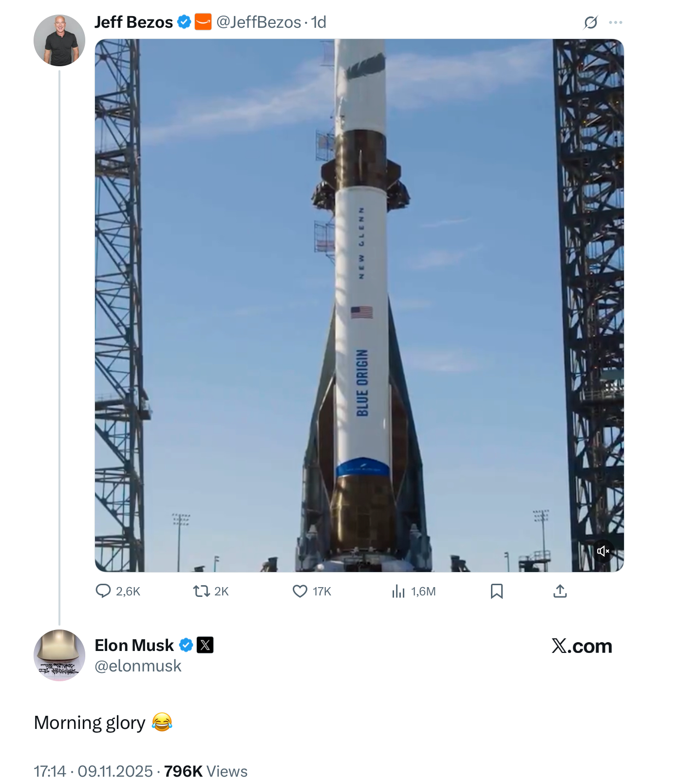This screenshot has height=784, width=679.
Task: Bookmark the post with the bookmark icon
Action: [496, 591]
